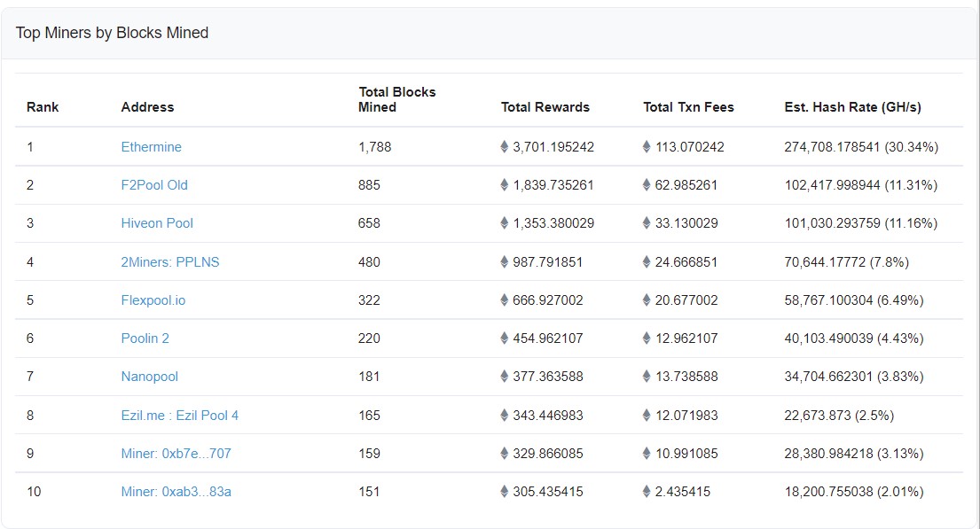Image resolution: width=980 pixels, height=529 pixels.
Task: Click the ETH icon next to Nanopool's txn fees
Action: (647, 376)
